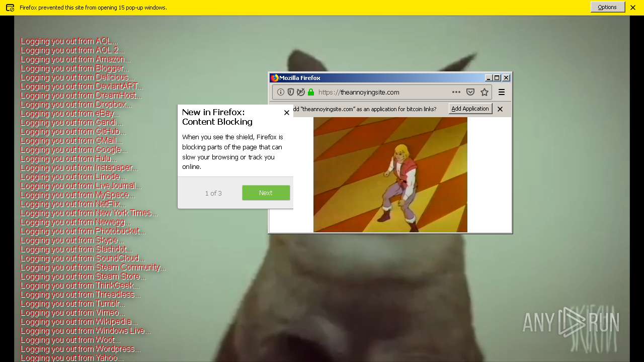
Task: Click 'Logging you out from Vimeo...' line
Action: click(73, 313)
